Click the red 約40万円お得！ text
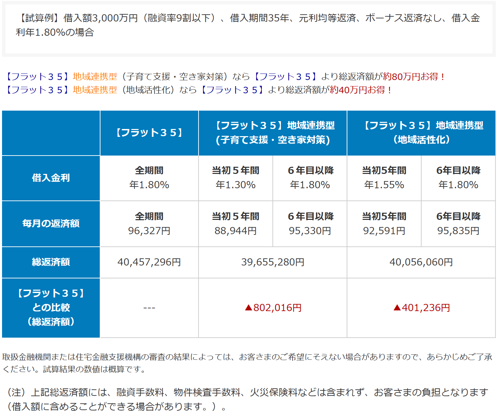This screenshot has width=504, height=420. [361, 90]
